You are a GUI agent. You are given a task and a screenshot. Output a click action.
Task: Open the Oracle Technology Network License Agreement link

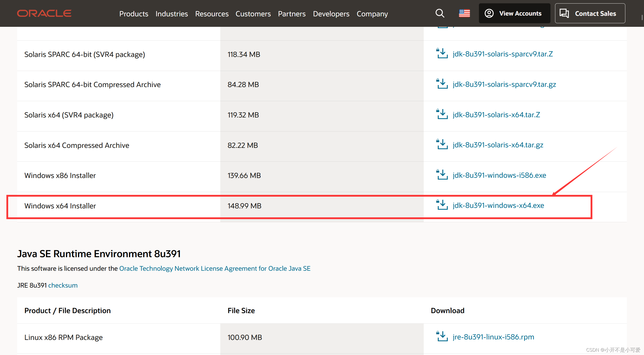215,268
